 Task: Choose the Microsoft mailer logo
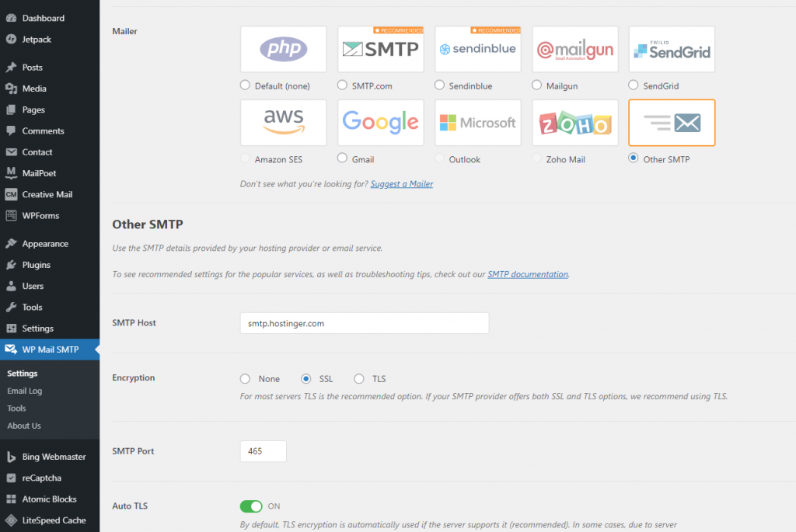478,123
